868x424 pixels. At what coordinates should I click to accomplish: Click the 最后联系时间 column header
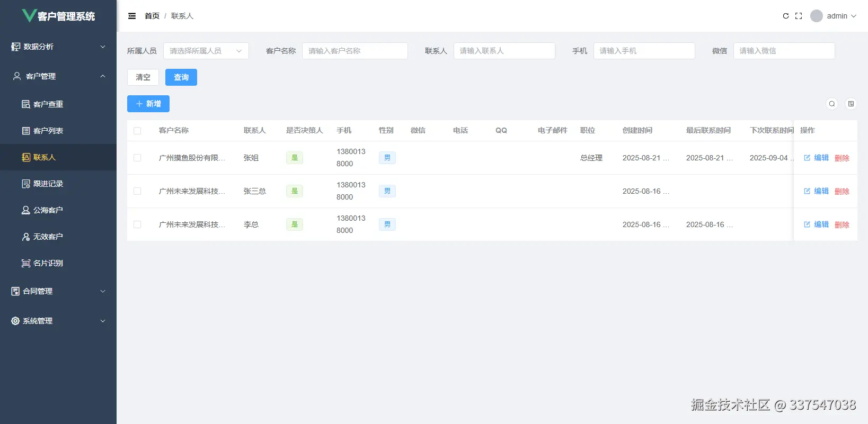pyautogui.click(x=708, y=130)
